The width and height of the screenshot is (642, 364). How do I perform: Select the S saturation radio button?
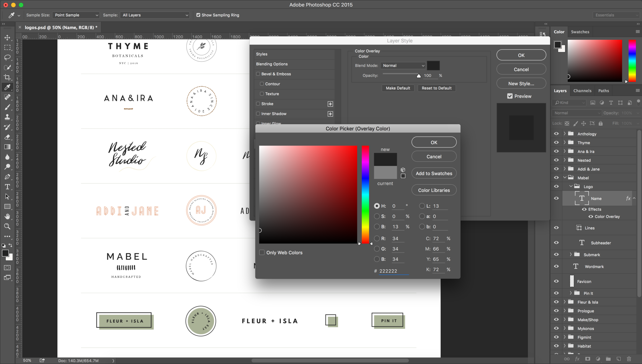coord(377,216)
